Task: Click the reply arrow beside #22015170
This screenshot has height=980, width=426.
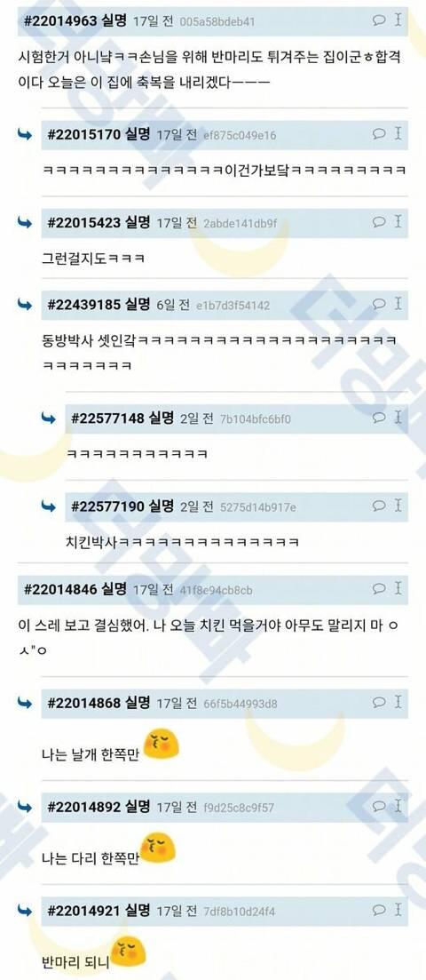Action: (x=25, y=134)
